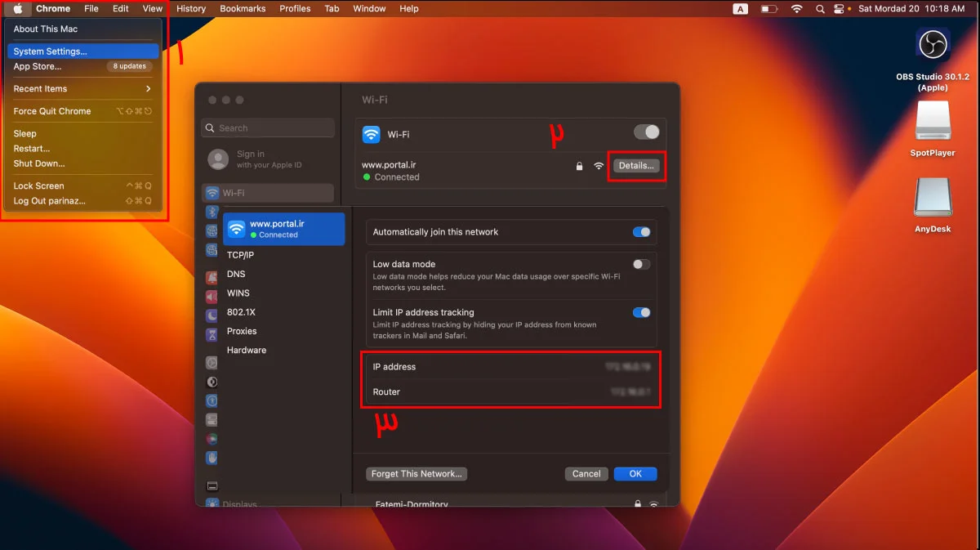Screen dimensions: 980x550
Task: Expand Recent Items submenu
Action: [82, 89]
